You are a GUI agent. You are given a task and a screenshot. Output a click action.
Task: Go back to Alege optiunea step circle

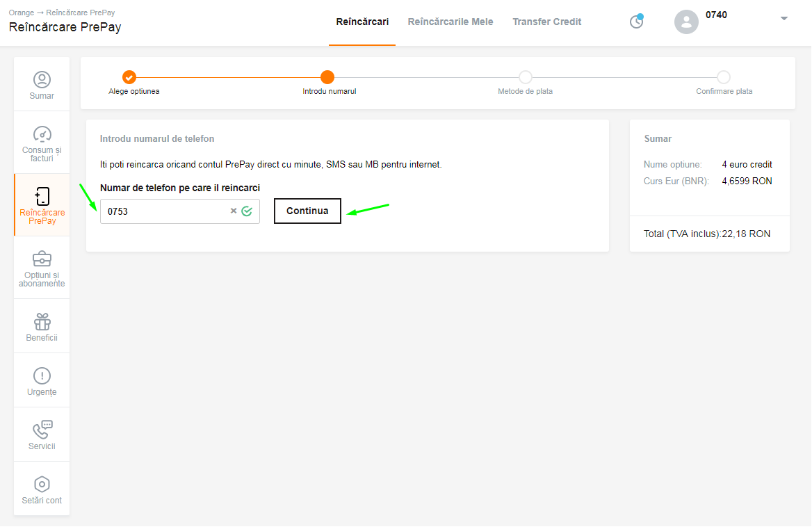pos(129,77)
